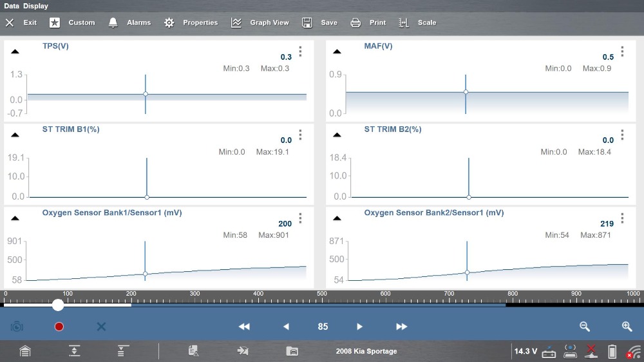Go to the home screen icon
Viewport: 644px width, 362px height.
24,351
